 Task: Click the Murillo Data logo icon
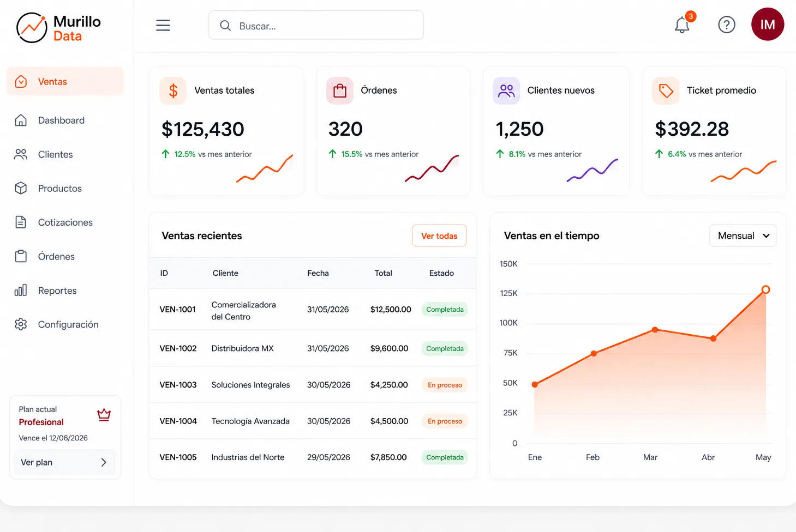32,28
